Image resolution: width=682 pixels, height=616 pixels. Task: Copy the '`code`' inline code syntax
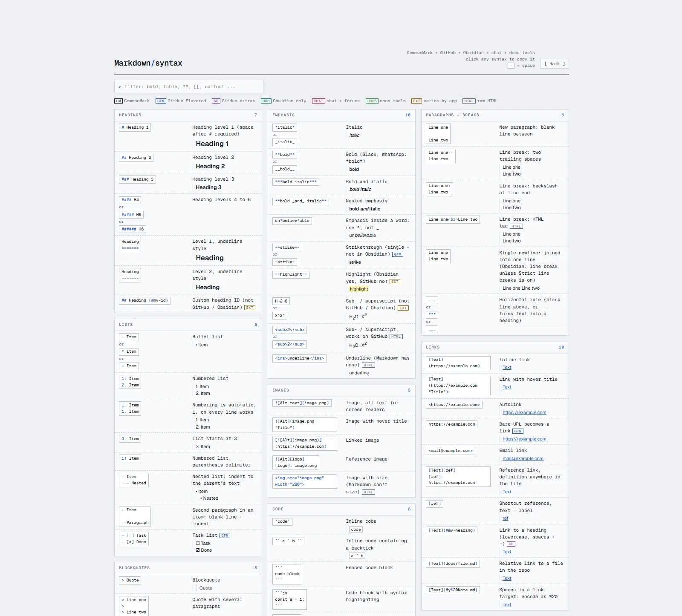pyautogui.click(x=282, y=521)
